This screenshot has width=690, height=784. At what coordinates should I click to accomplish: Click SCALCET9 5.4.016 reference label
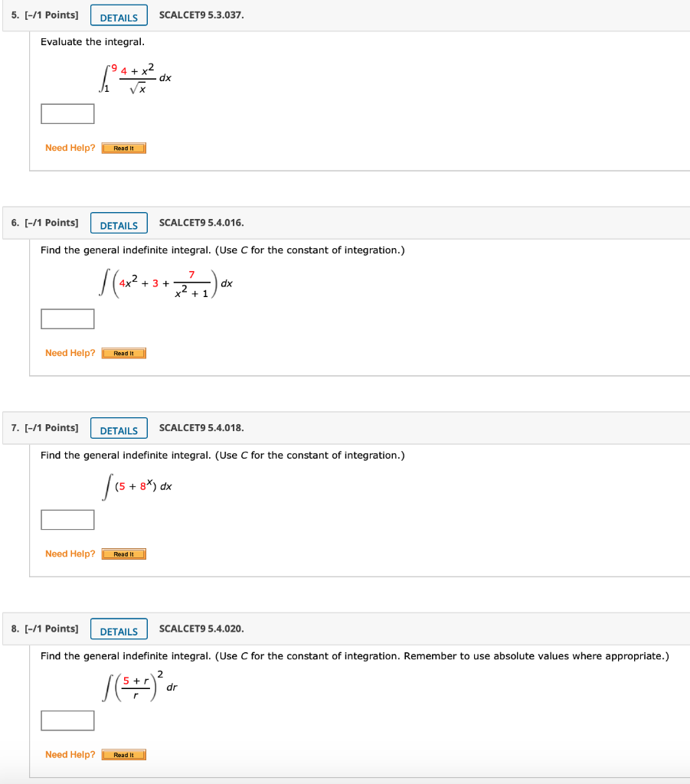[201, 223]
